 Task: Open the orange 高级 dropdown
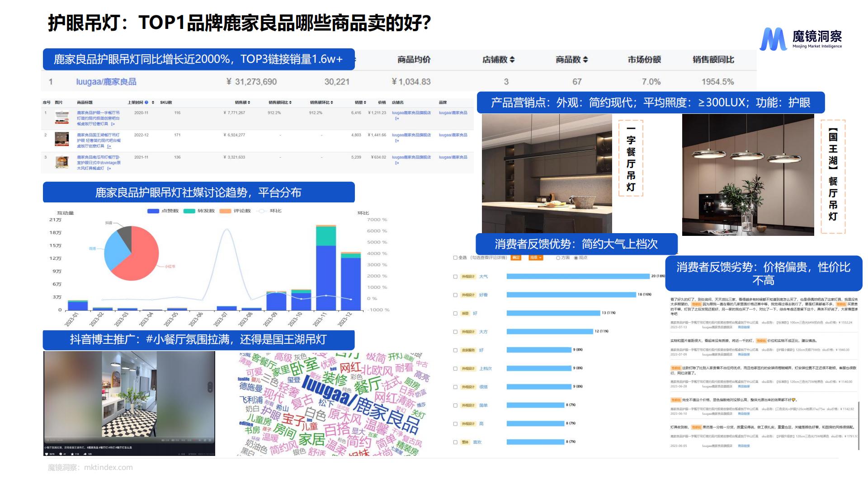536,258
